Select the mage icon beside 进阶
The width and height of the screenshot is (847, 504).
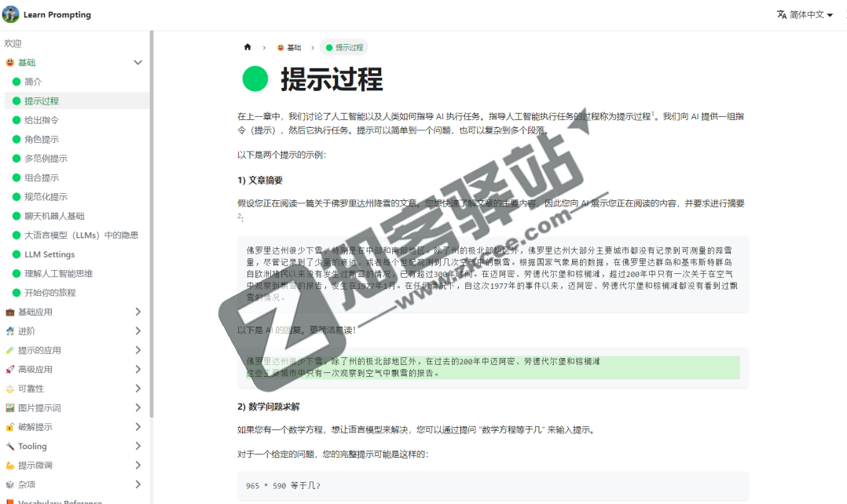11,331
